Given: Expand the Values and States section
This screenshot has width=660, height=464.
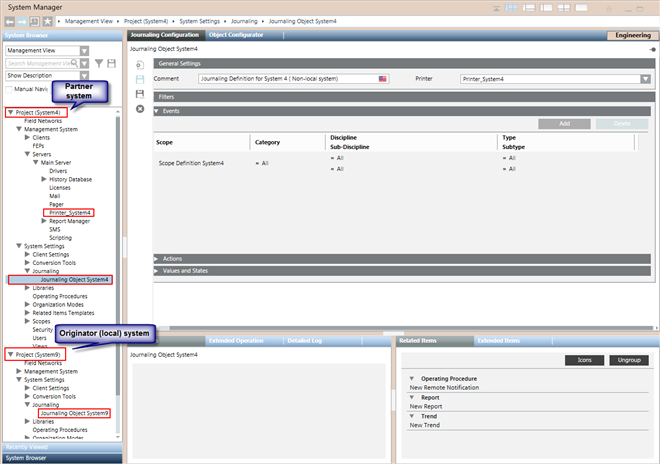Looking at the screenshot, I should coord(184,270).
